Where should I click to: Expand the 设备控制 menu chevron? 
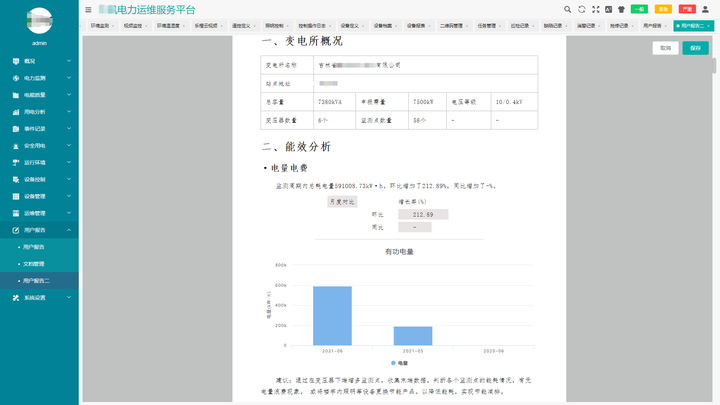click(69, 180)
